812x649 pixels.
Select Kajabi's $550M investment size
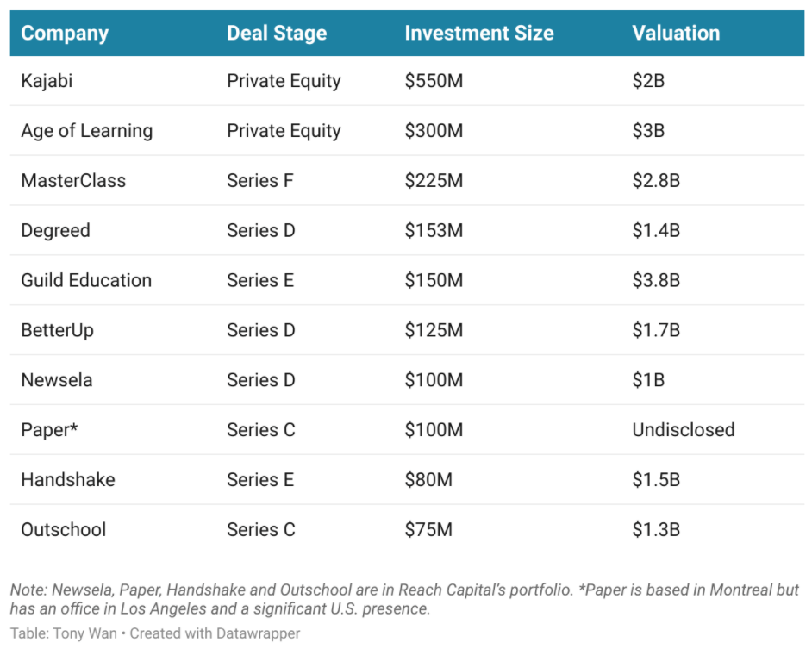pyautogui.click(x=434, y=81)
